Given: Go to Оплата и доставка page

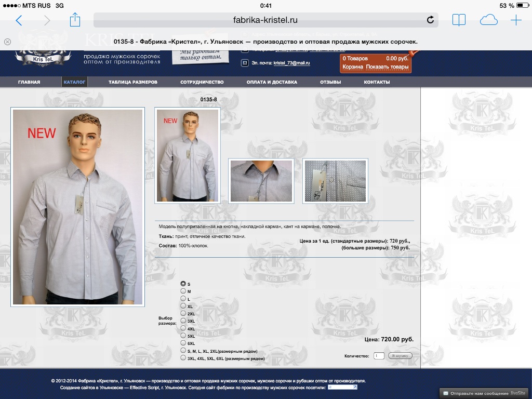Looking at the screenshot, I should point(272,82).
